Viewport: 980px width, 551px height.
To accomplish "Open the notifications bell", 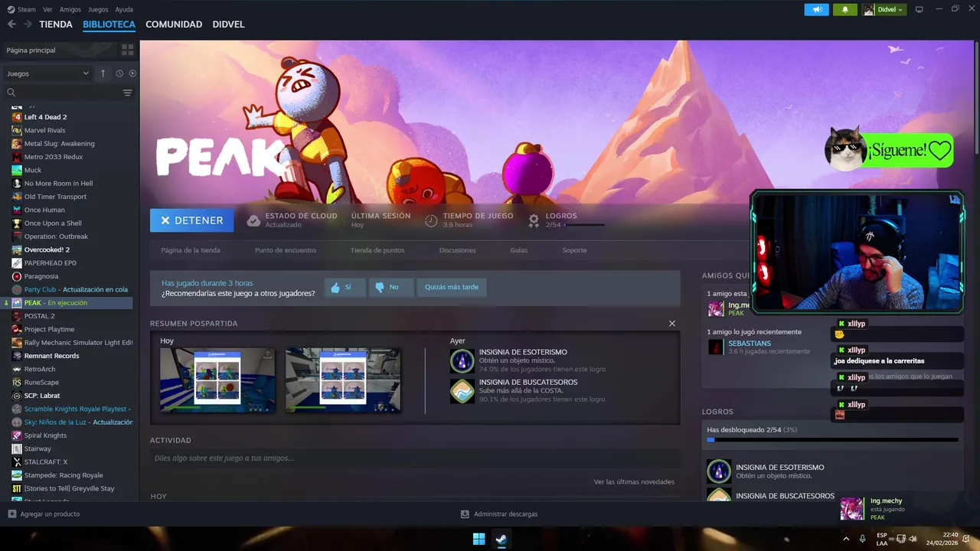I will [x=845, y=9].
